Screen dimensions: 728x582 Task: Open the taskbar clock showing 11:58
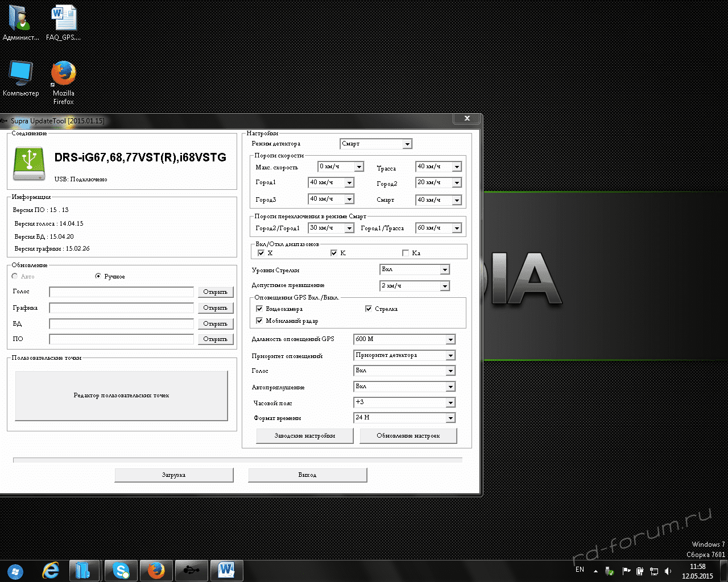[697, 571]
